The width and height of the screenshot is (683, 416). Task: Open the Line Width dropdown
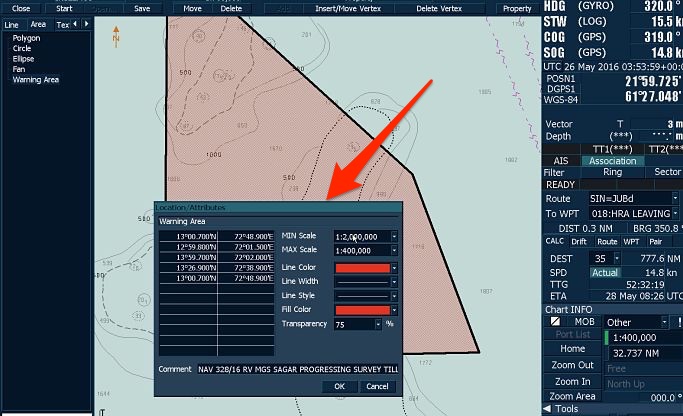tap(394, 283)
